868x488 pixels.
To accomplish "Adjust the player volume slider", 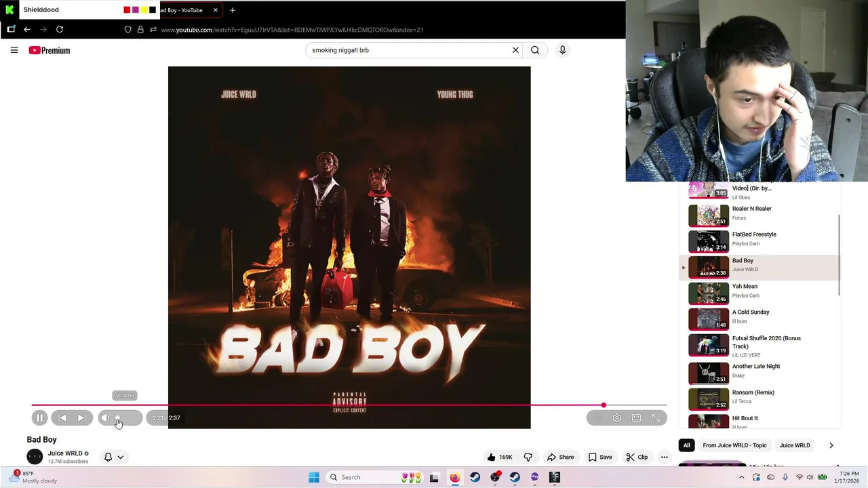I will [x=127, y=418].
